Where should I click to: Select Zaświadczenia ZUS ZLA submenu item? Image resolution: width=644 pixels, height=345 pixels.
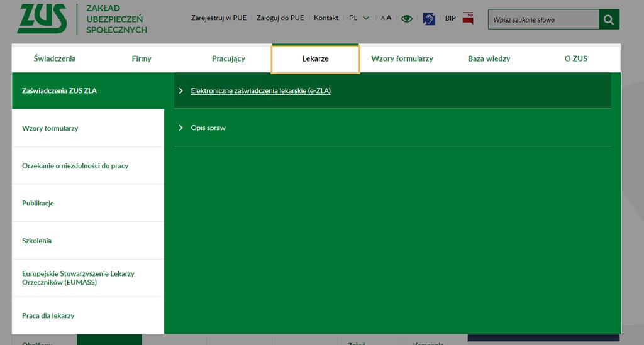pyautogui.click(x=88, y=90)
